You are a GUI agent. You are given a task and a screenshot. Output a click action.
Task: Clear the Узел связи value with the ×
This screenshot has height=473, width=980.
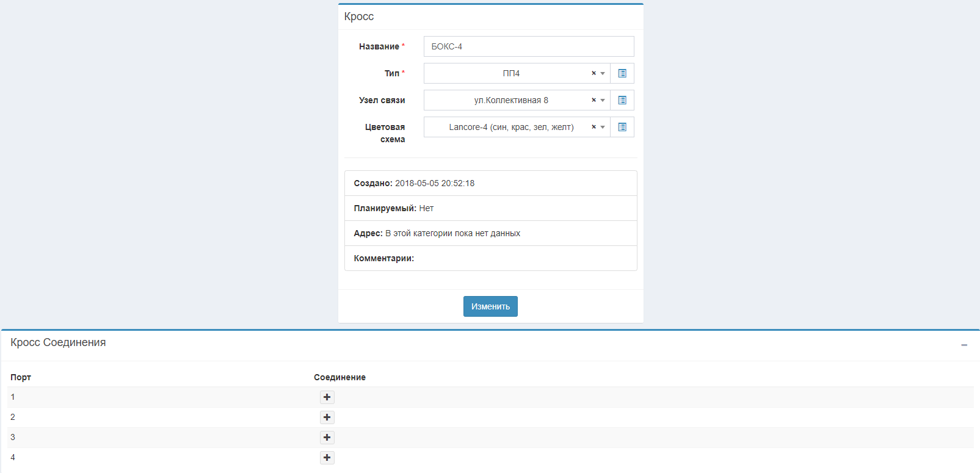pyautogui.click(x=593, y=100)
